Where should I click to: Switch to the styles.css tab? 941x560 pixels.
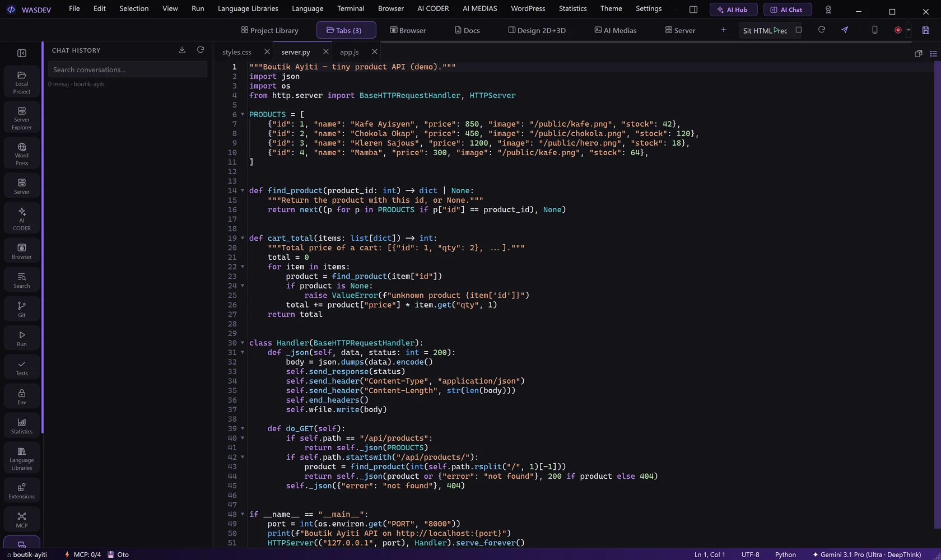[237, 52]
